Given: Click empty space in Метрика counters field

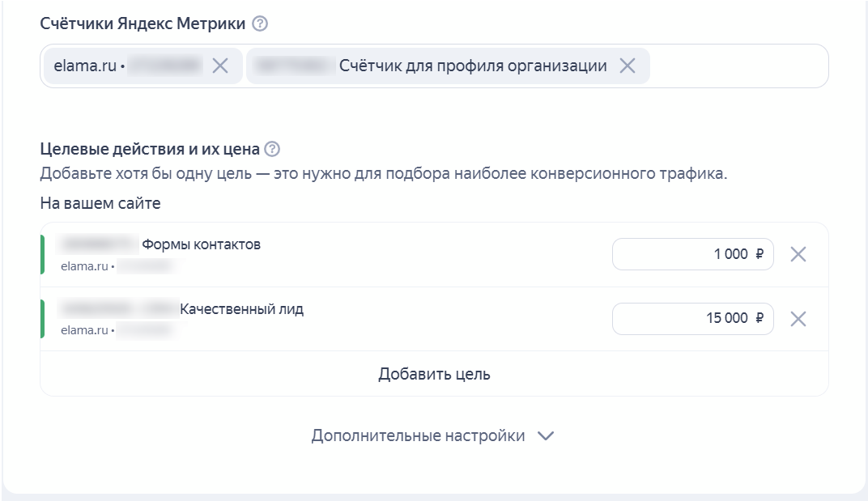Looking at the screenshot, I should coord(737,66).
